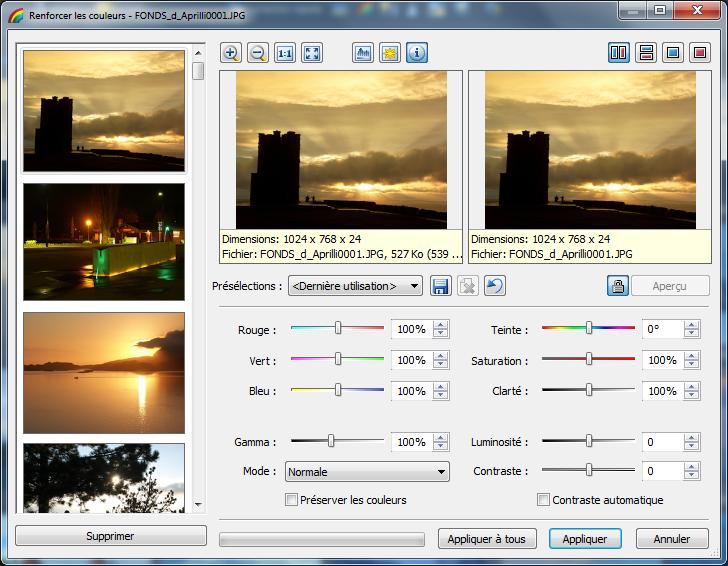This screenshot has height=566, width=728.
Task: Select side-by-side vertical preview layout
Action: pyautogui.click(x=619, y=53)
